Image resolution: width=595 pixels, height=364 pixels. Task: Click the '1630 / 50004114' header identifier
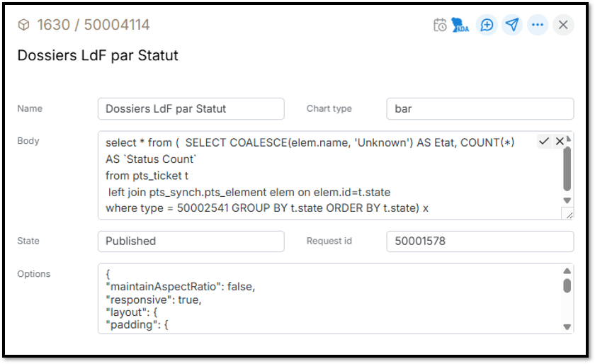coord(93,25)
